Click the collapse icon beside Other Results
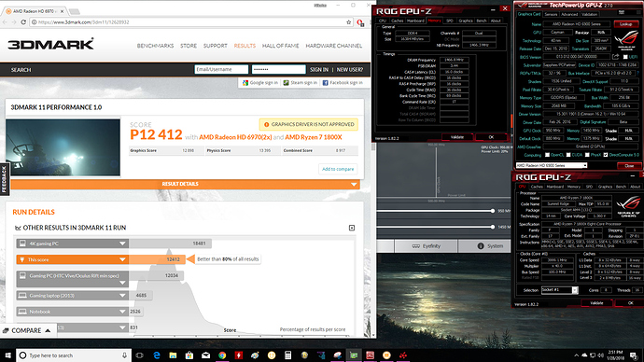644x362 pixels. [352, 228]
